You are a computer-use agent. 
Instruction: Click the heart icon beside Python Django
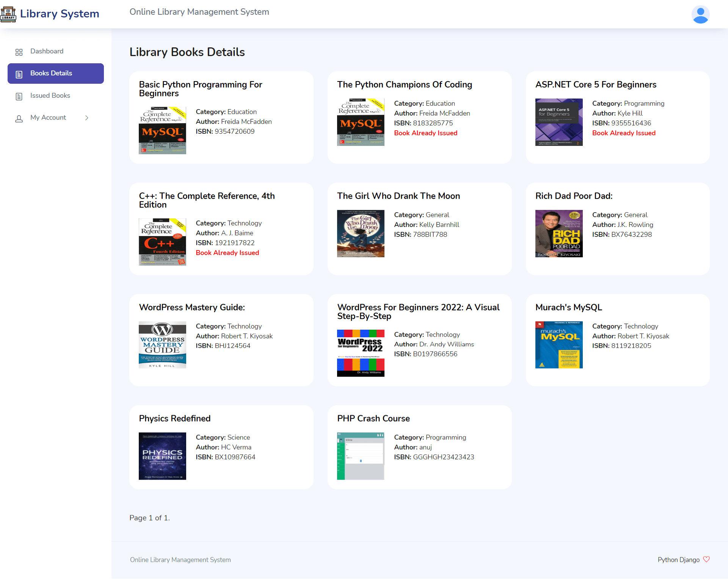(x=706, y=559)
